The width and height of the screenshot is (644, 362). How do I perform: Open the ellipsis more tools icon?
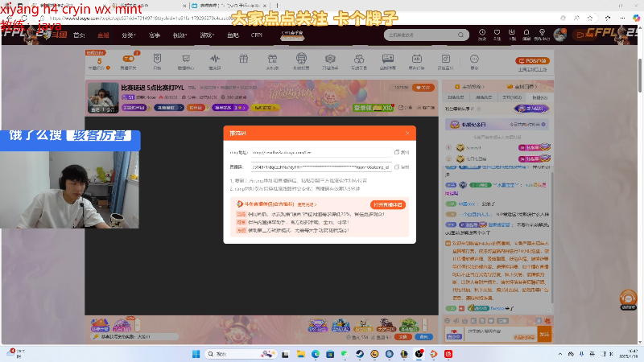[474, 59]
